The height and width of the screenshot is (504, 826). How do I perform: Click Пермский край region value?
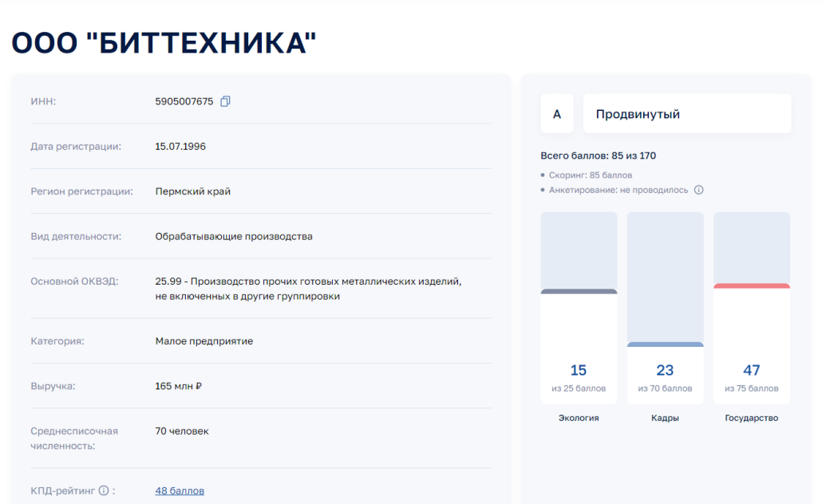click(193, 191)
